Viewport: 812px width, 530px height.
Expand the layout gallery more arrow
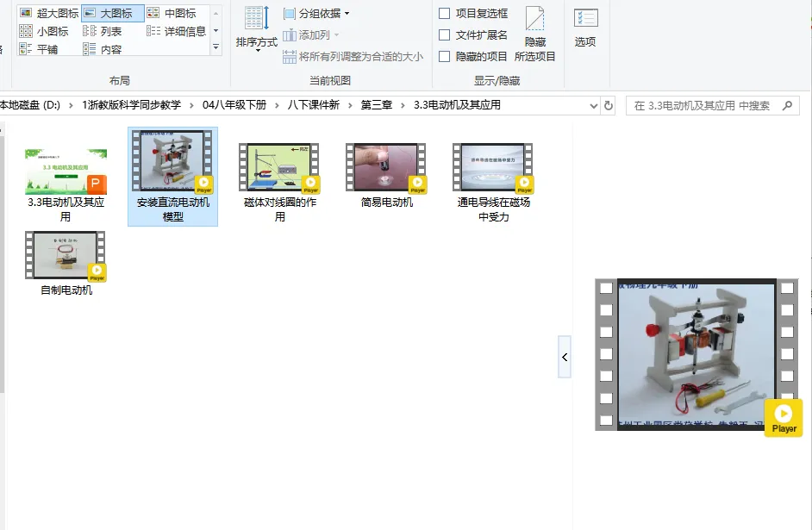click(x=216, y=47)
